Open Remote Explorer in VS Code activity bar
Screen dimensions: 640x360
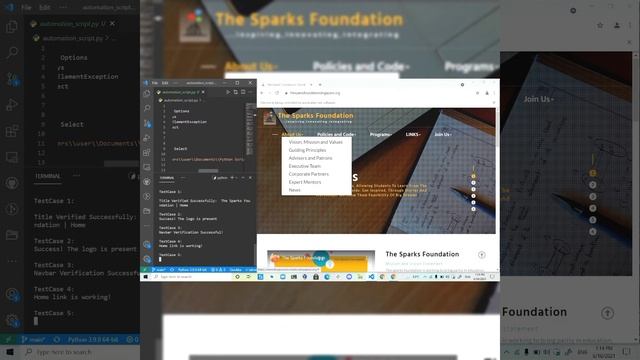(x=147, y=167)
